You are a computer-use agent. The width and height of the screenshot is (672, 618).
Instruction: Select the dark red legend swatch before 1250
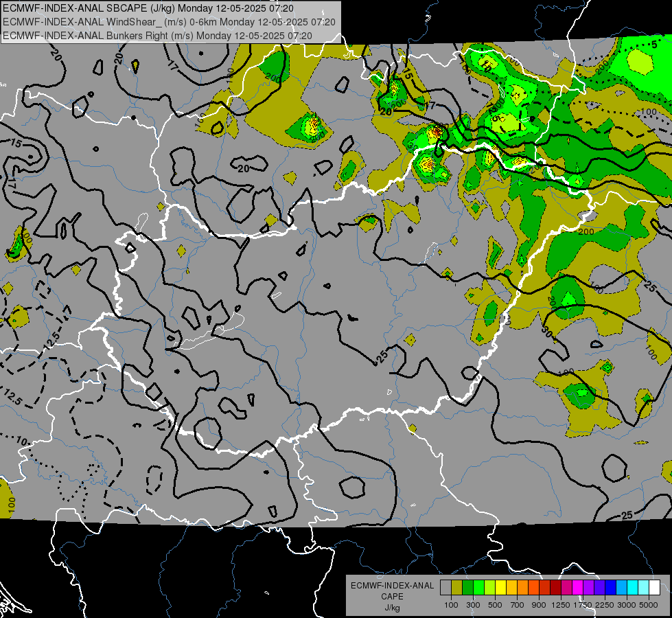(x=555, y=587)
